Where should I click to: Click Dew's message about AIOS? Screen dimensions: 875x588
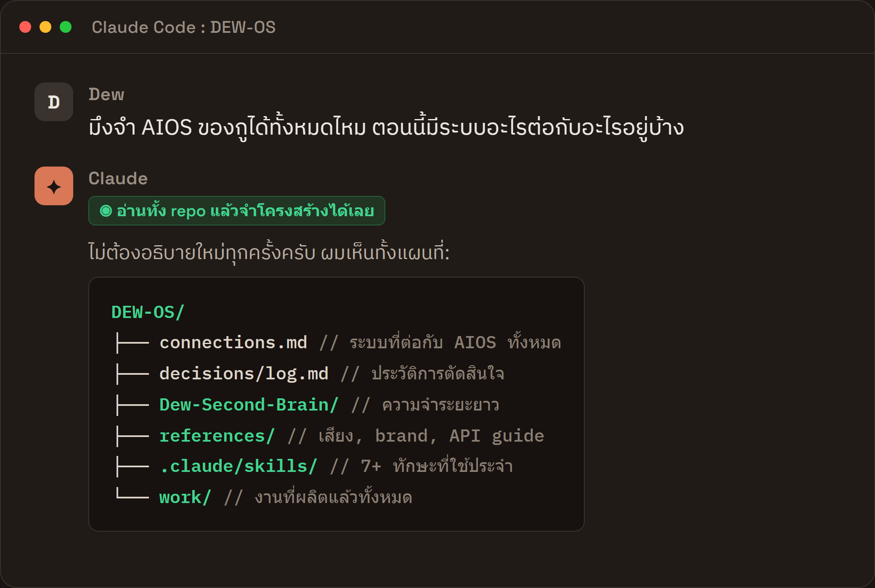[x=386, y=127]
